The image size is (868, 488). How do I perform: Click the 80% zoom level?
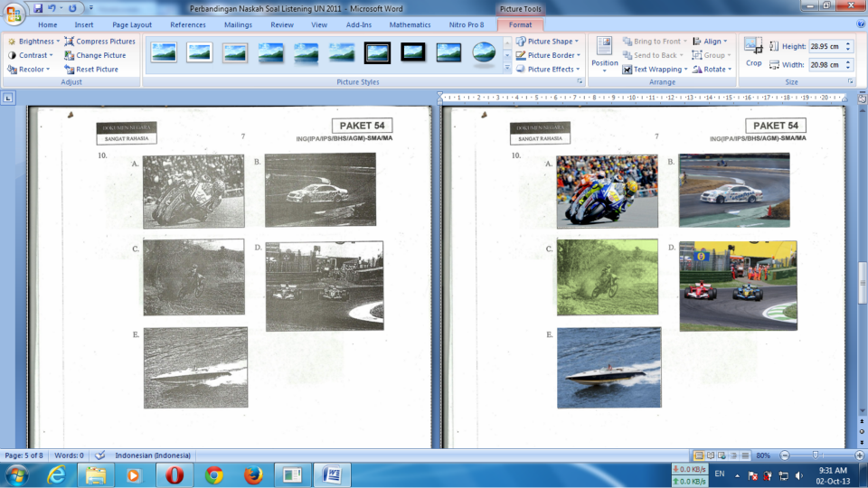pyautogui.click(x=763, y=455)
